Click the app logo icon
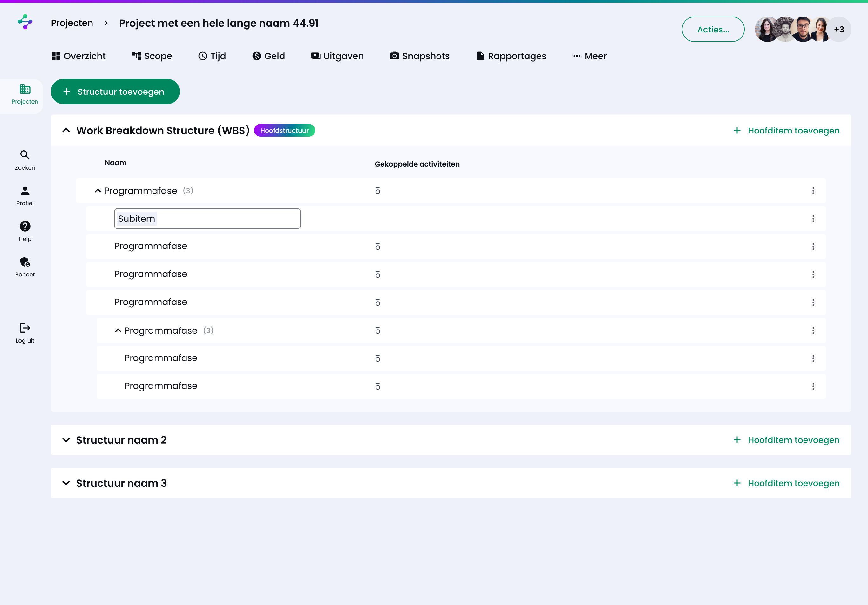Screen dimensions: 868x605 [x=25, y=22]
